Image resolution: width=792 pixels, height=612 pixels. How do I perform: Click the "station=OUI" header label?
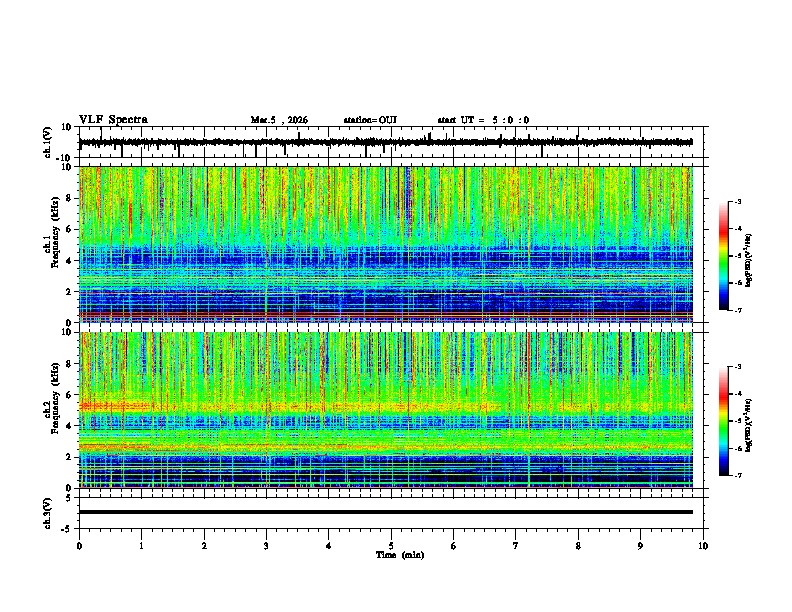[370, 120]
